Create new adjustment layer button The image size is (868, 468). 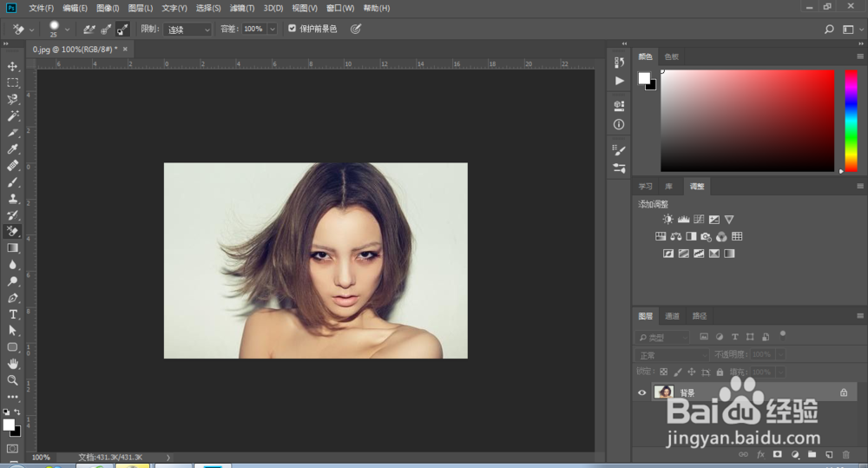[x=795, y=454]
